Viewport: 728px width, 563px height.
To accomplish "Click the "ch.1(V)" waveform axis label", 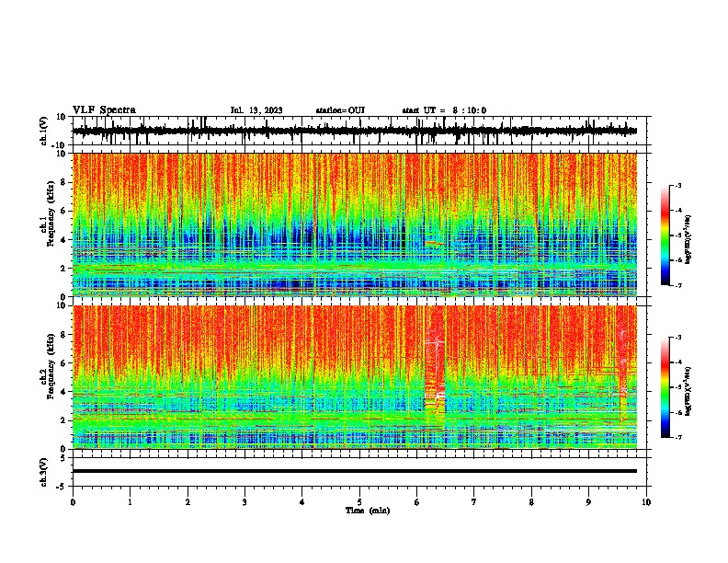I will pos(44,131).
